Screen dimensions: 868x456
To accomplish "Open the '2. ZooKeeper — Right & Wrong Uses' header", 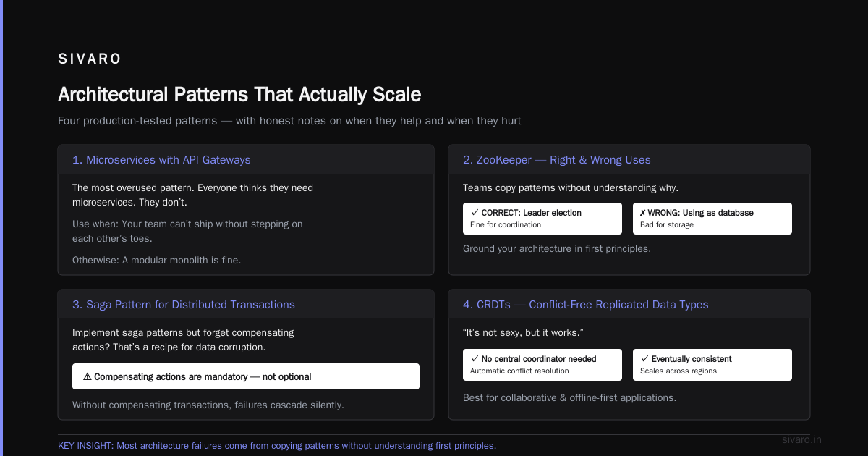I will [629, 159].
